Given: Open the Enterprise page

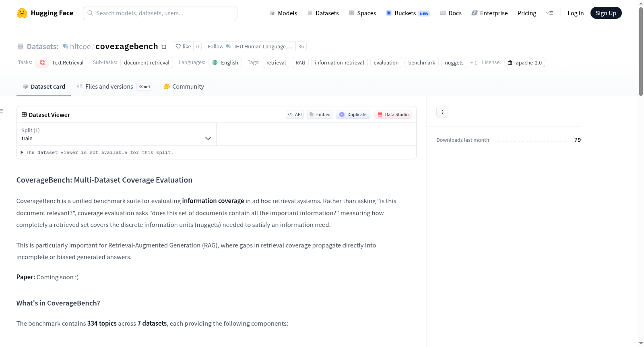Looking at the screenshot, I should coord(490,13).
